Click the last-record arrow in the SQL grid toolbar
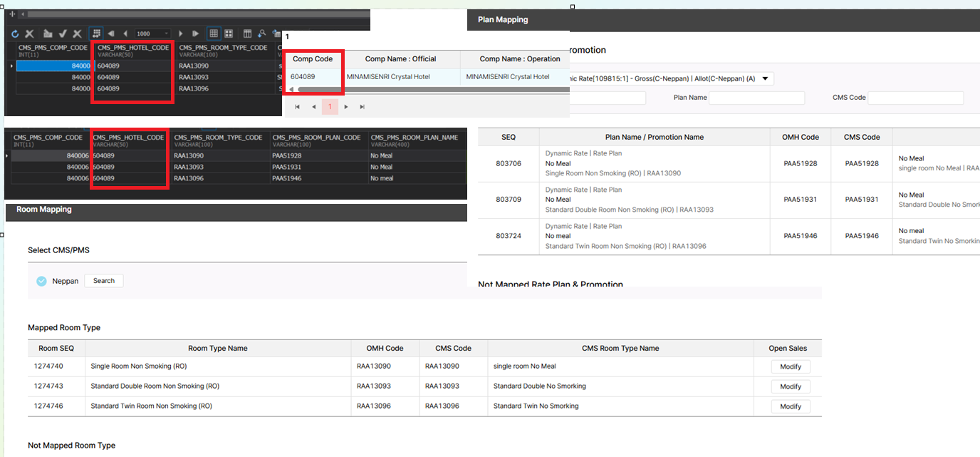 pyautogui.click(x=195, y=34)
